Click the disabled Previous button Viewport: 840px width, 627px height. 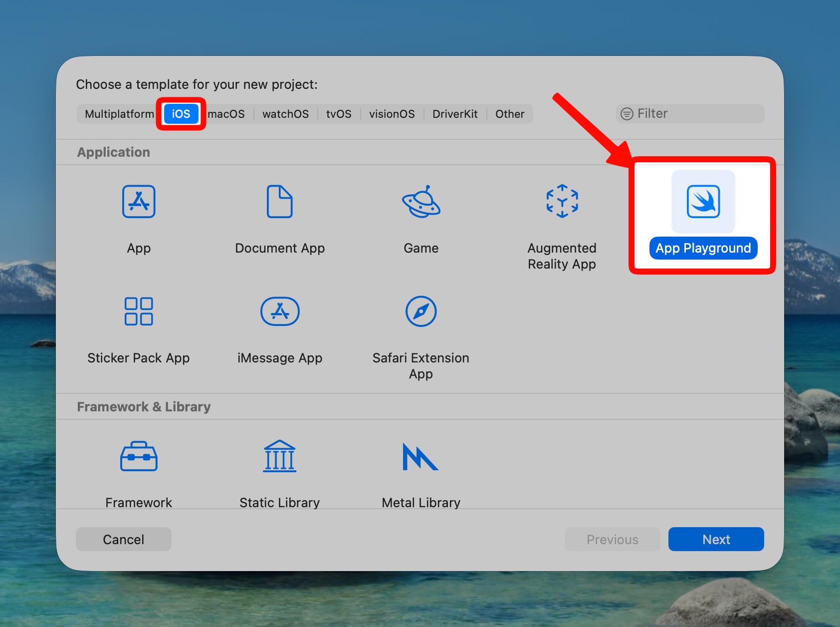tap(613, 539)
